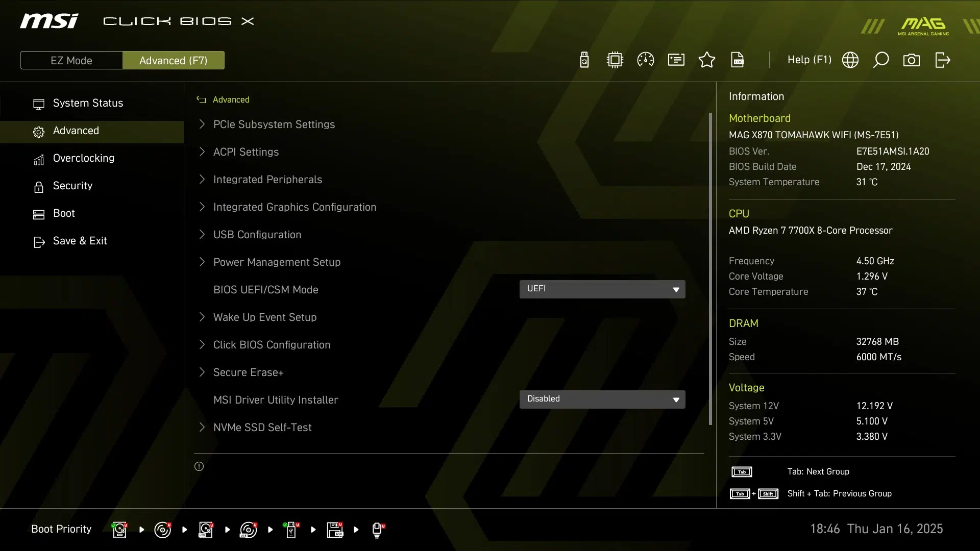Click MAG X870 TOMAHAWK WIFI motherboard name
This screenshot has height=551, width=980.
pyautogui.click(x=814, y=135)
